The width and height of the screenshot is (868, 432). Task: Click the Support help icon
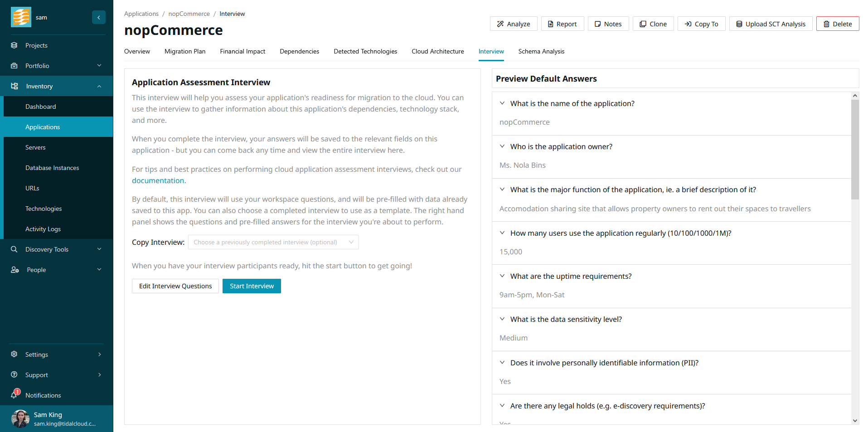(15, 374)
